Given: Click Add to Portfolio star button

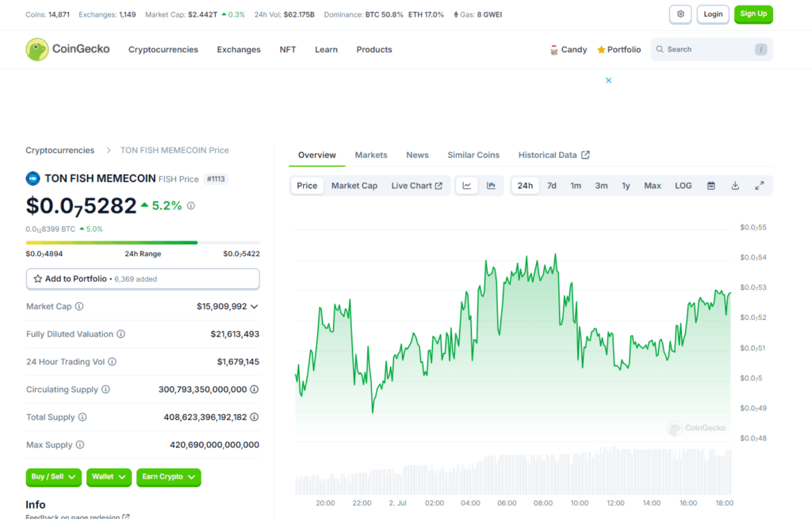Looking at the screenshot, I should pos(143,279).
